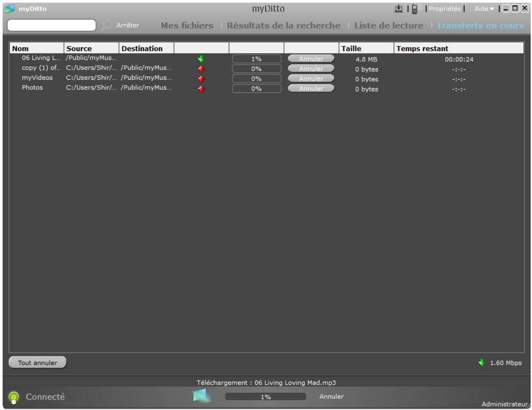
Task: Sort by the Taille column header
Action: click(x=367, y=48)
